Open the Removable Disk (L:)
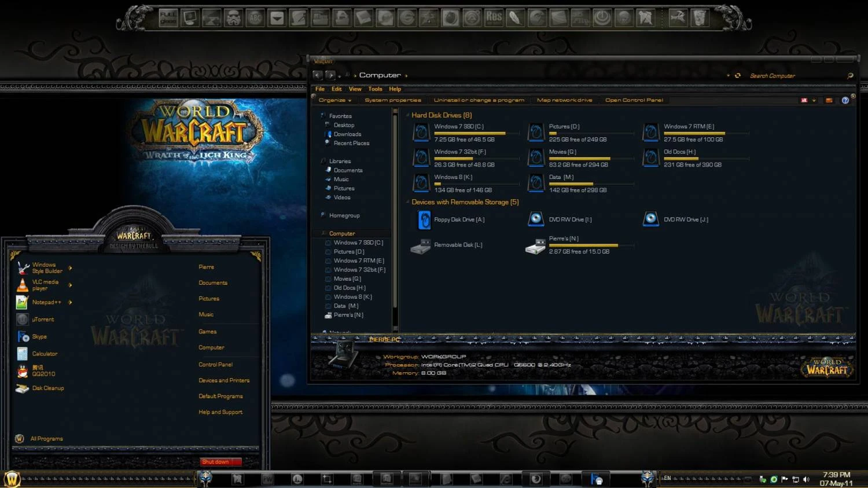The height and width of the screenshot is (488, 868). tap(458, 244)
